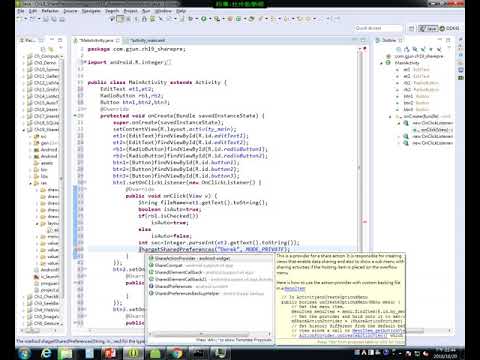Click the green Run icon
The image size is (480, 360).
[203, 19]
